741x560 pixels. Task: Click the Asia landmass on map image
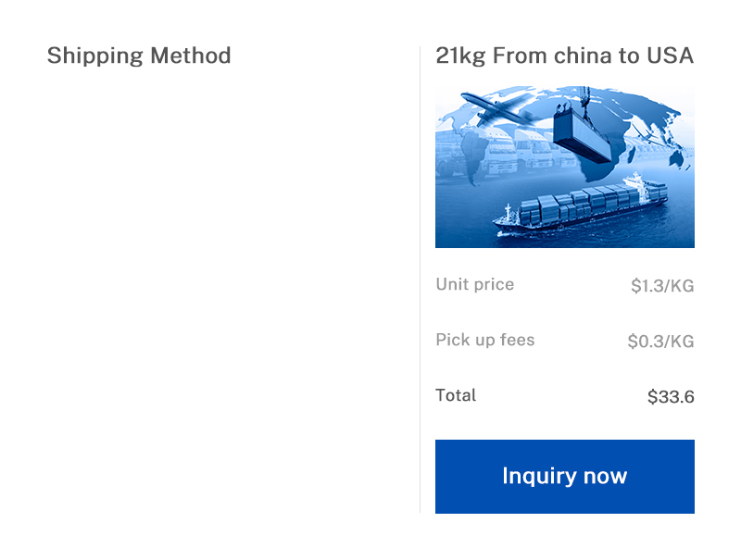point(647,111)
